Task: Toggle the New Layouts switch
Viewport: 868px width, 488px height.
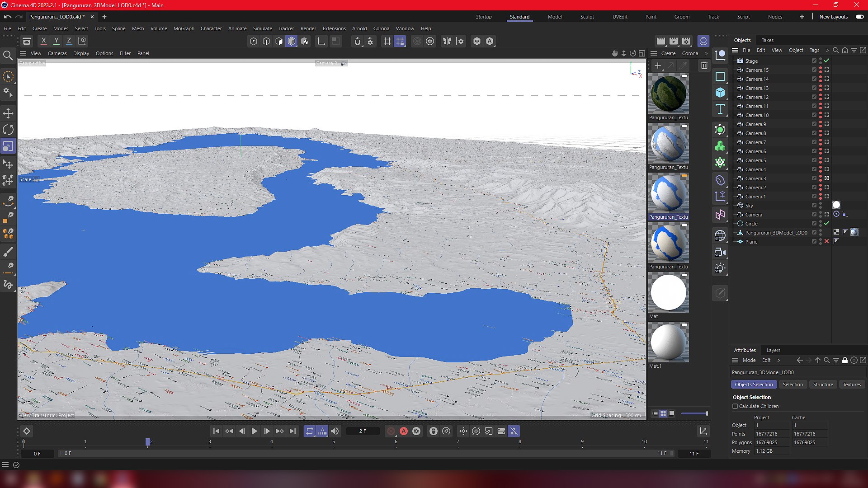Action: 860,17
